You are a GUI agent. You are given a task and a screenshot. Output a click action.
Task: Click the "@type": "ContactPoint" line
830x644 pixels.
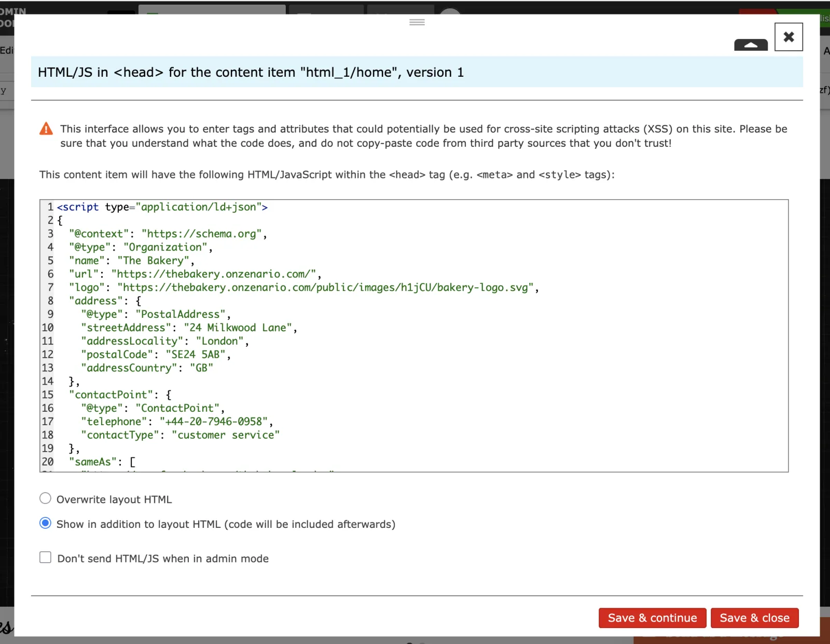click(x=153, y=409)
